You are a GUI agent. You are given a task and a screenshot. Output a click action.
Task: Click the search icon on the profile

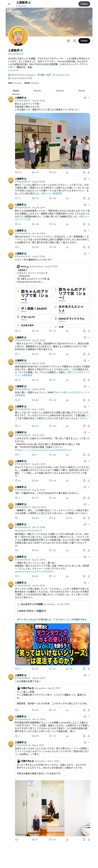click(x=75, y=41)
